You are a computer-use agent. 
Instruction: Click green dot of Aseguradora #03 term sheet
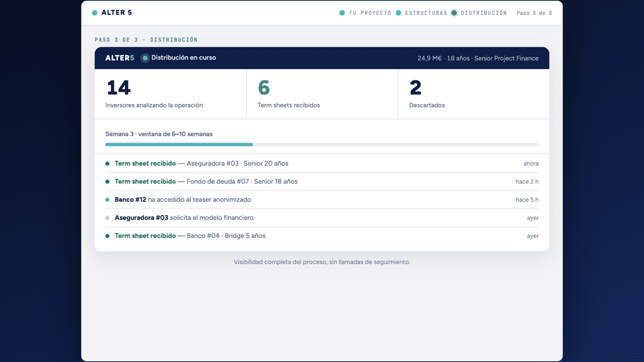(x=107, y=164)
